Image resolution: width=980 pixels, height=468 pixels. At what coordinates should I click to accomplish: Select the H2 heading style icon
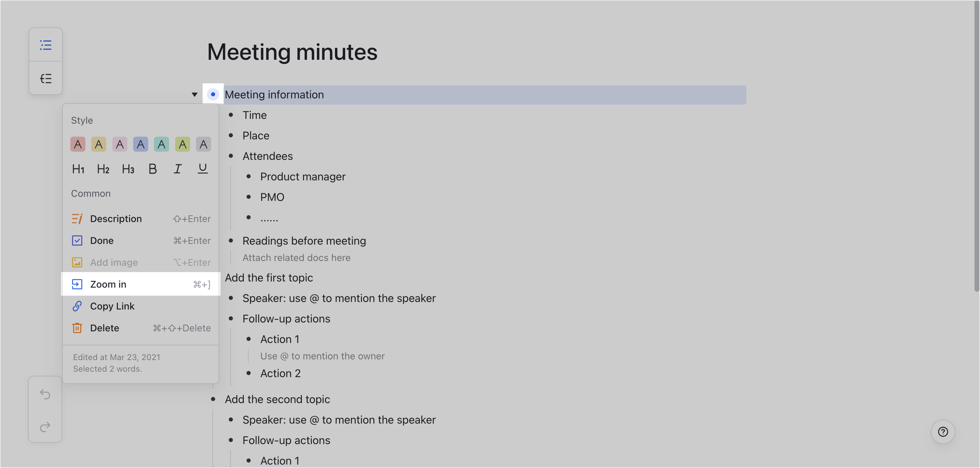pyautogui.click(x=103, y=169)
